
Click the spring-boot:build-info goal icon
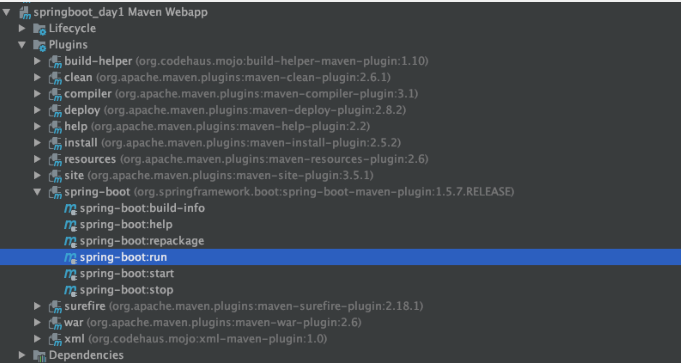pos(70,208)
